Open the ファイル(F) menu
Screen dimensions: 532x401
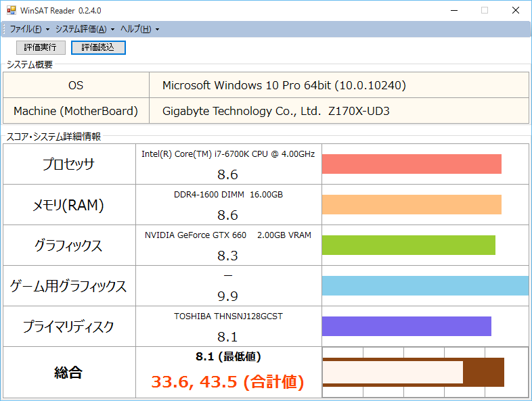coord(26,29)
